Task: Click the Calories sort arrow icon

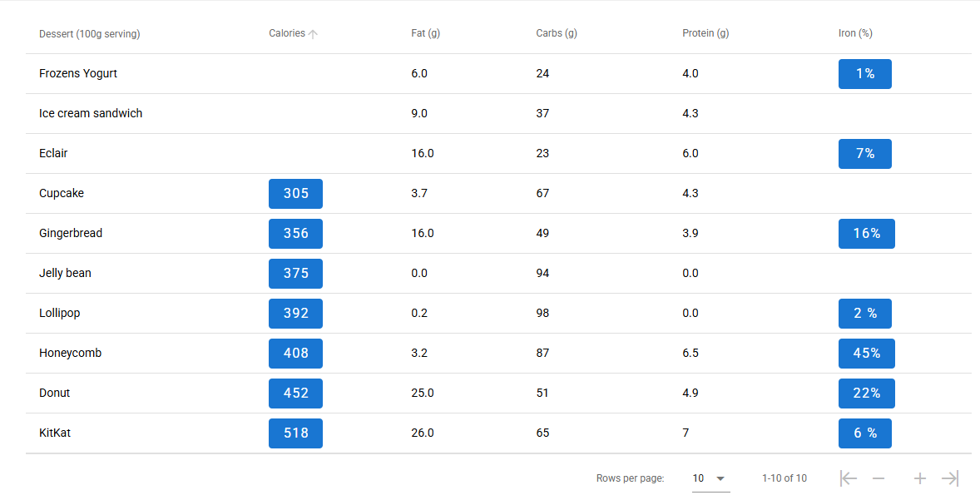Action: click(313, 34)
